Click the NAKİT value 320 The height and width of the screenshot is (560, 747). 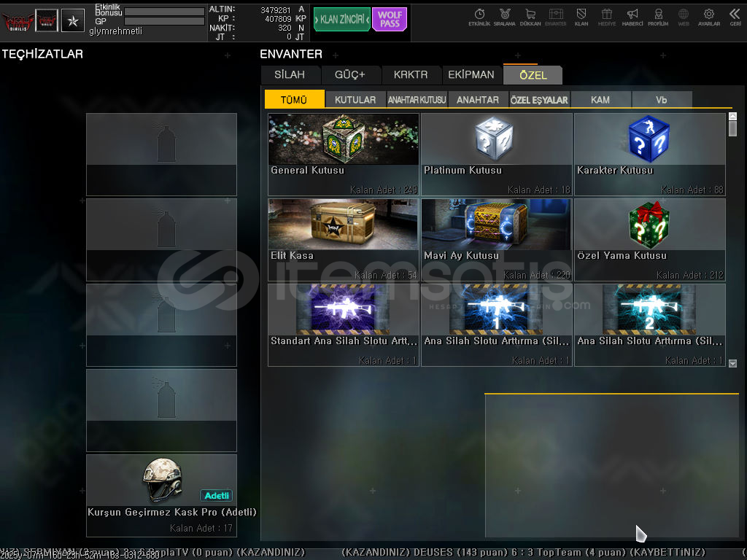pos(285,28)
